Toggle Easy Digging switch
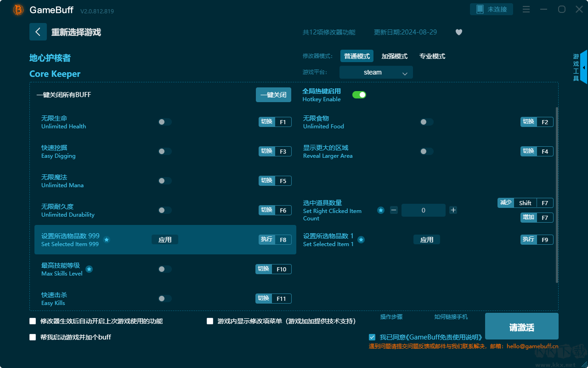Viewport: 588px width, 368px height. pyautogui.click(x=165, y=151)
